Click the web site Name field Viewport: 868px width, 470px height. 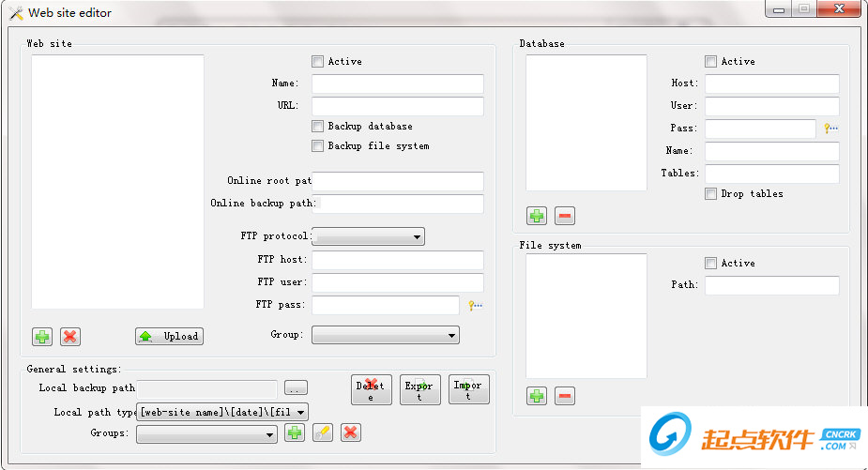pyautogui.click(x=398, y=83)
